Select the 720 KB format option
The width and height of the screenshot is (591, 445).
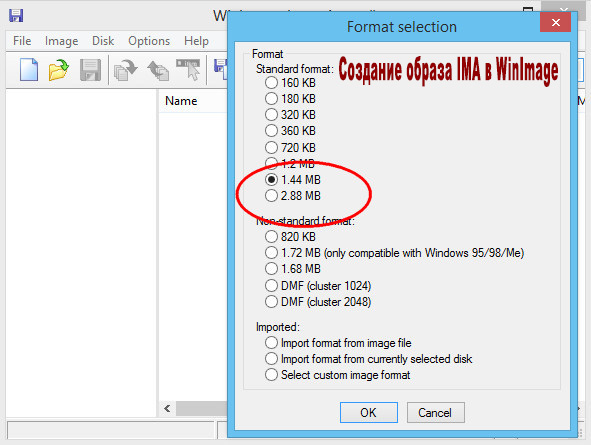click(x=290, y=147)
